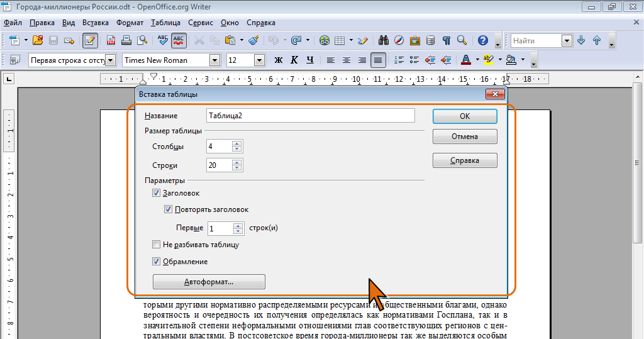Viewport: 644px width, 339px height.
Task: Open Data Sources database icon
Action: point(430,40)
